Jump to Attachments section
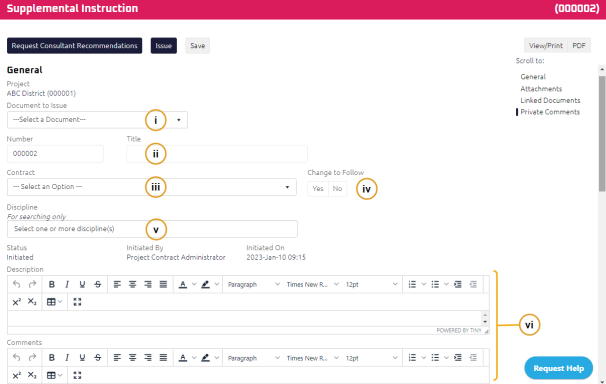This screenshot has width=606, height=384. [x=541, y=88]
